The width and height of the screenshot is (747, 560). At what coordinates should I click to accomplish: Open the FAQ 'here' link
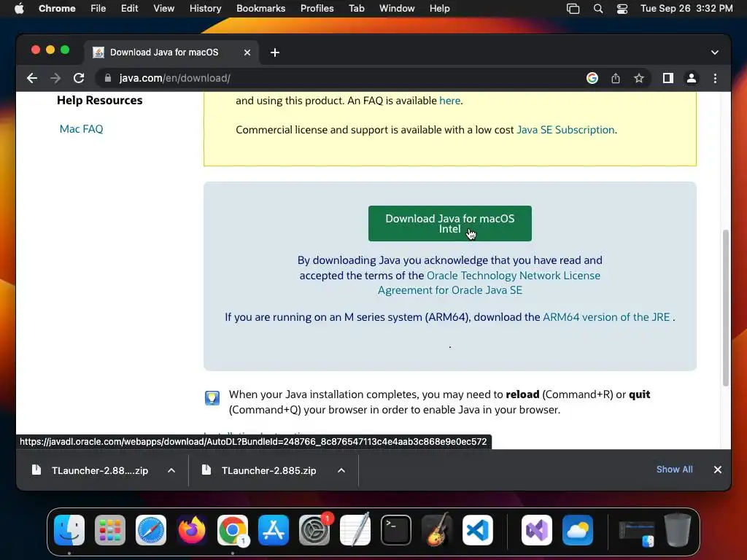click(x=449, y=101)
